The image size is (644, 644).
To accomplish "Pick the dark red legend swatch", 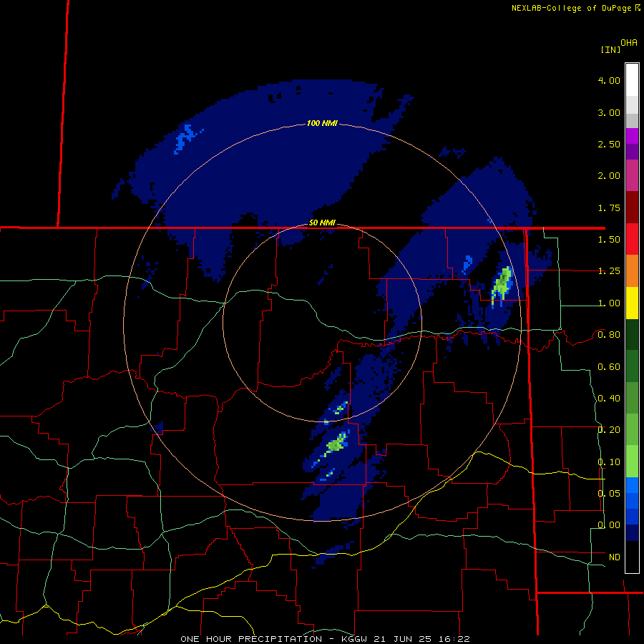I will [x=632, y=208].
